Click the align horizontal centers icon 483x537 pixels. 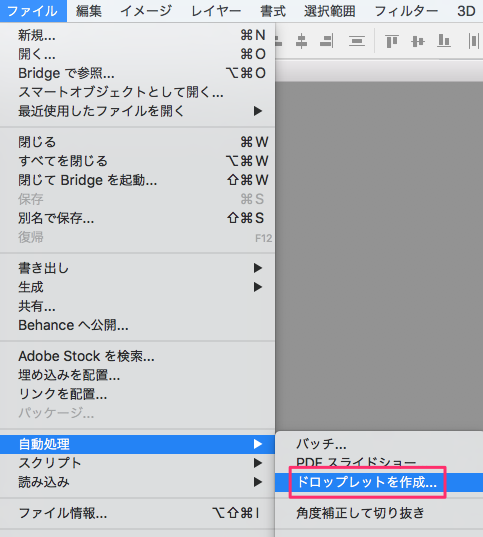(301, 41)
